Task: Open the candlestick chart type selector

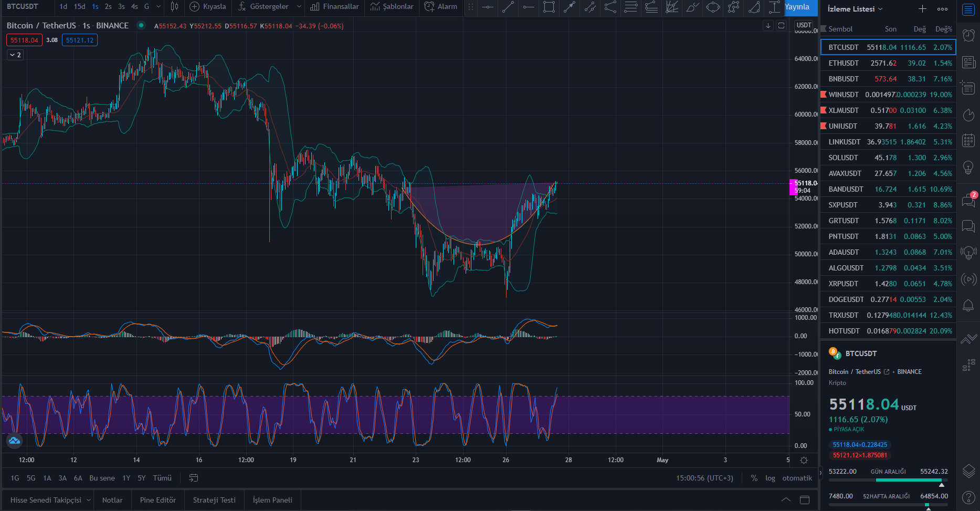Action: point(174,7)
